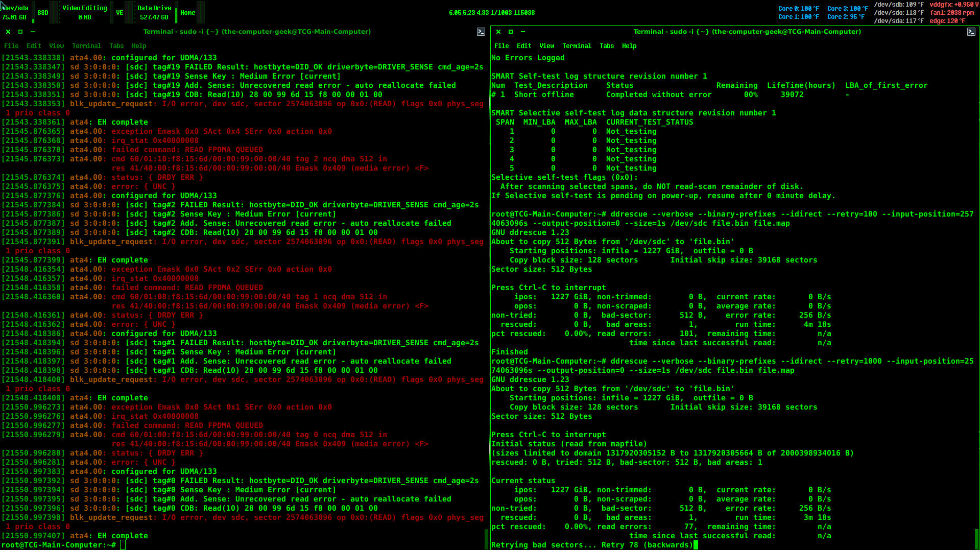Click the system load average readout
The height and width of the screenshot is (550, 980).
492,13
